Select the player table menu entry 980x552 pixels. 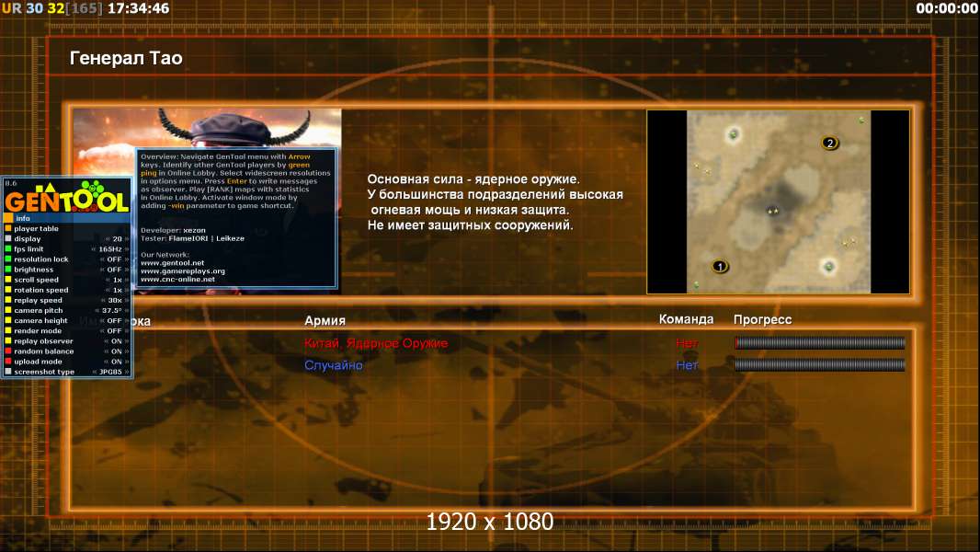click(67, 229)
